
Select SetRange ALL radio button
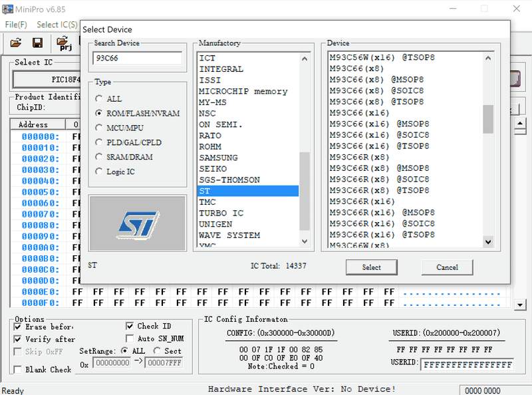point(124,350)
